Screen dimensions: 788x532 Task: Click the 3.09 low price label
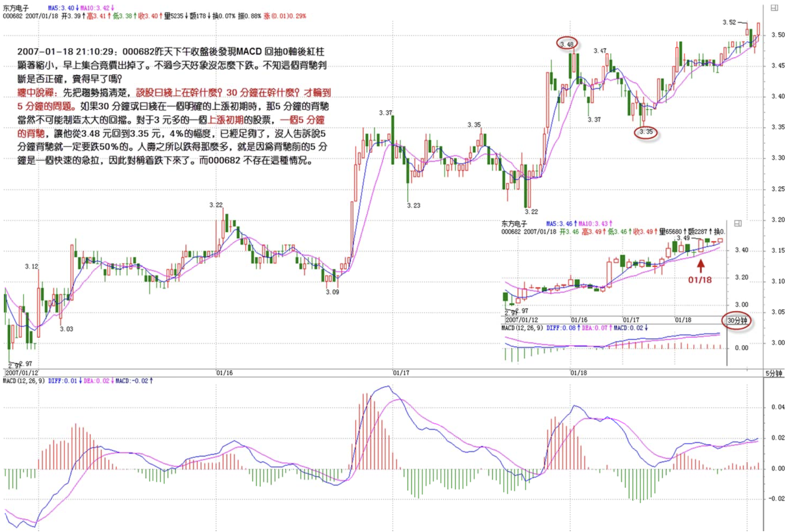click(332, 292)
